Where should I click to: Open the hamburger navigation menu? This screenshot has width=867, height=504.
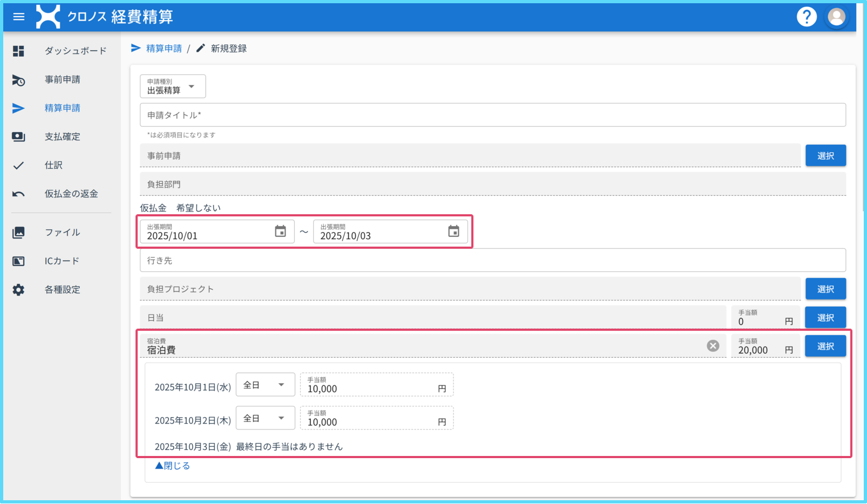click(x=19, y=17)
